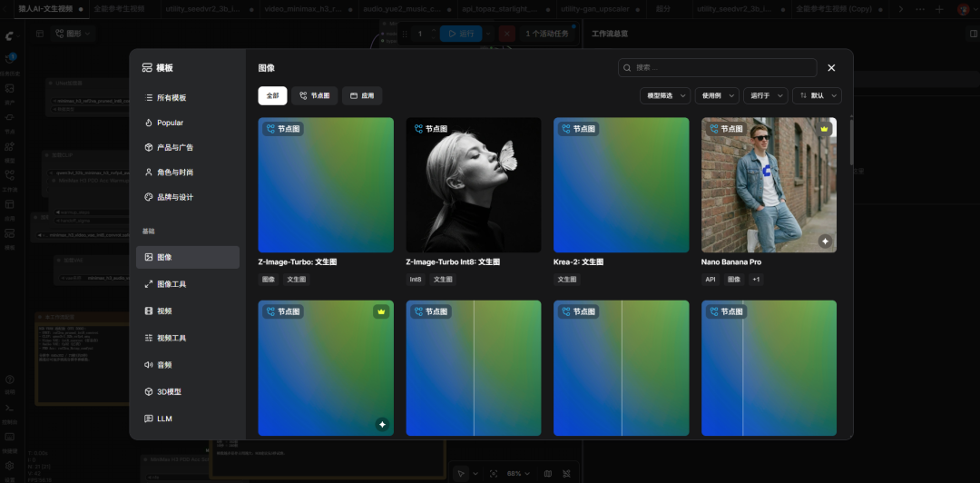Click the 模板 header icon in dialog
Image resolution: width=980 pixels, height=483 pixels.
point(148,67)
